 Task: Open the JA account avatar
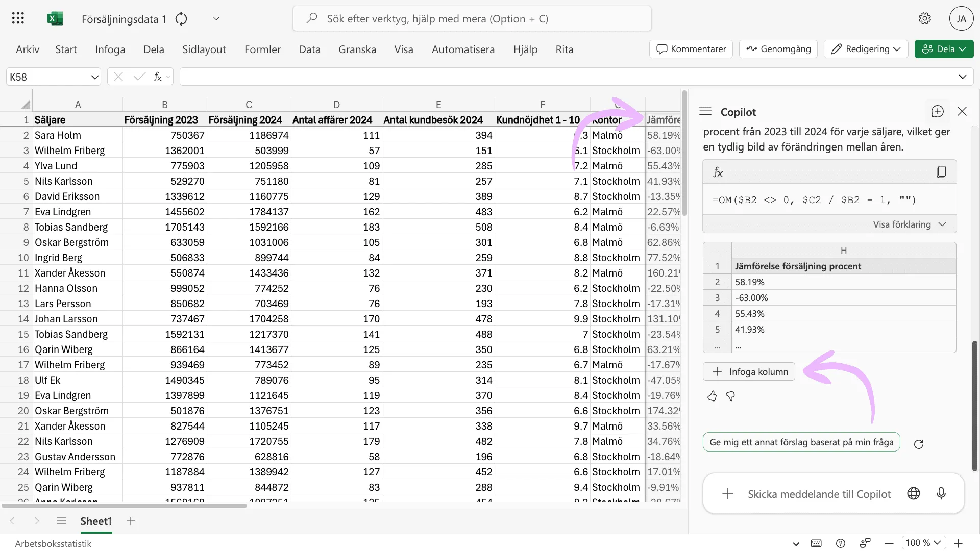tap(962, 18)
